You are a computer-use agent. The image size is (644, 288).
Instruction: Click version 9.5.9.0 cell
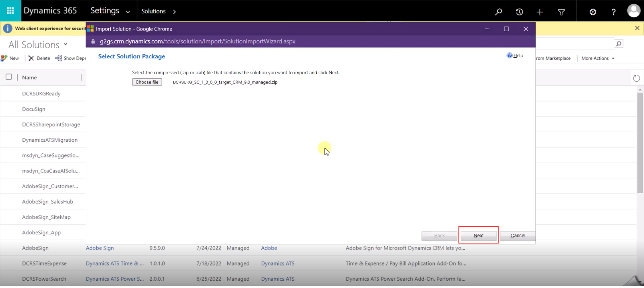(x=157, y=248)
